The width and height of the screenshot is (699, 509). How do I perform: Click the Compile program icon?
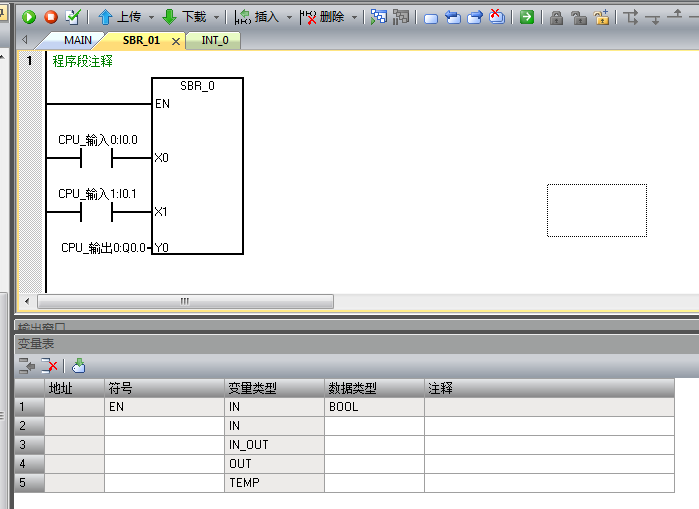pos(72,17)
